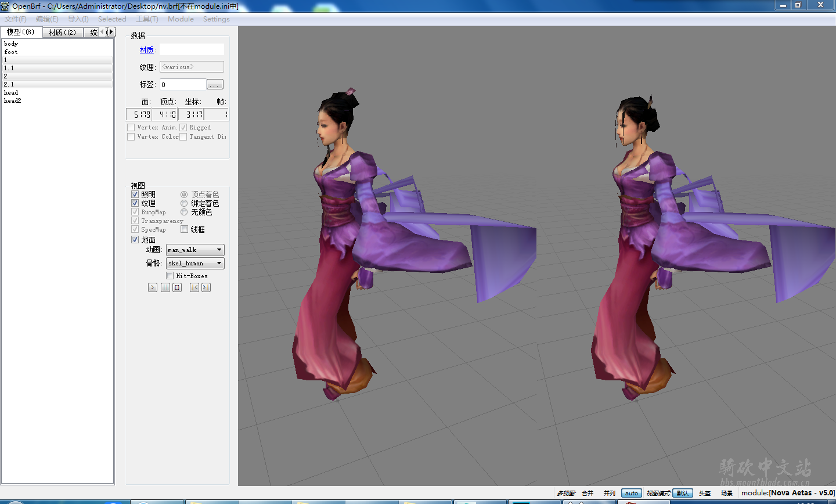Toggle the Rigged checkbox
Viewport: 836px width, 504px height.
coord(183,128)
